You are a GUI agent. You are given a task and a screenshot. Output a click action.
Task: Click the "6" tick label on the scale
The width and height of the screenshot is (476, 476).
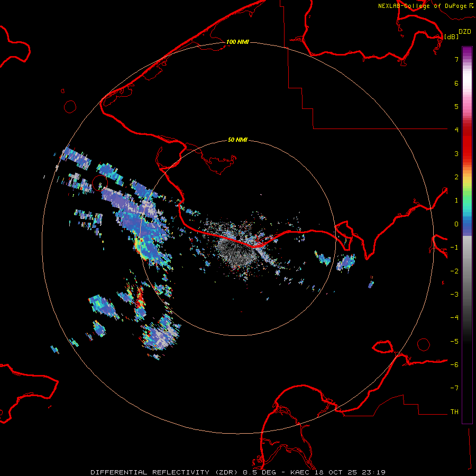[456, 83]
